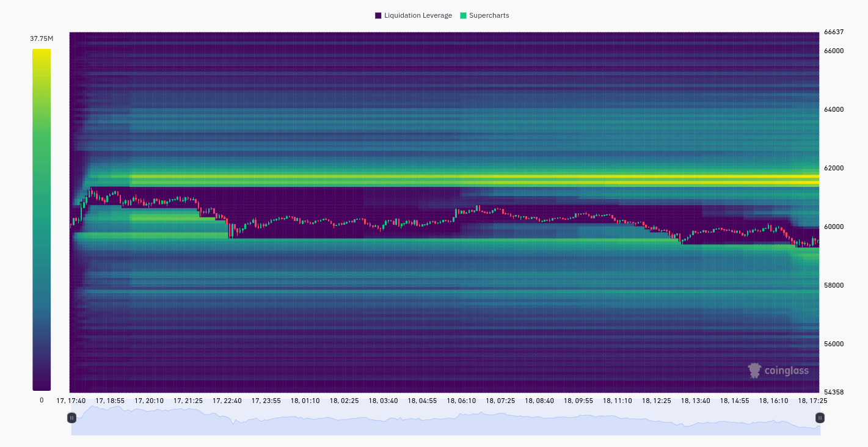
Task: Click the 18, 16:10 time label
Action: 774,401
